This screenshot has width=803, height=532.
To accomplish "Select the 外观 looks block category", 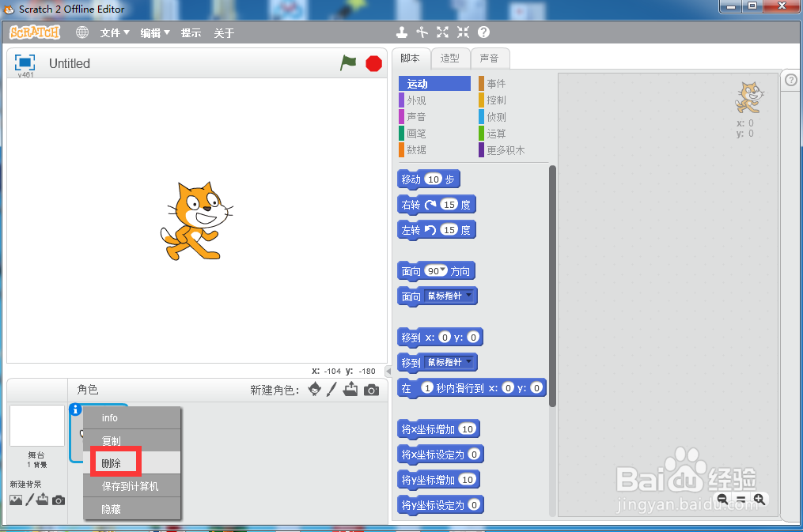I will point(435,100).
